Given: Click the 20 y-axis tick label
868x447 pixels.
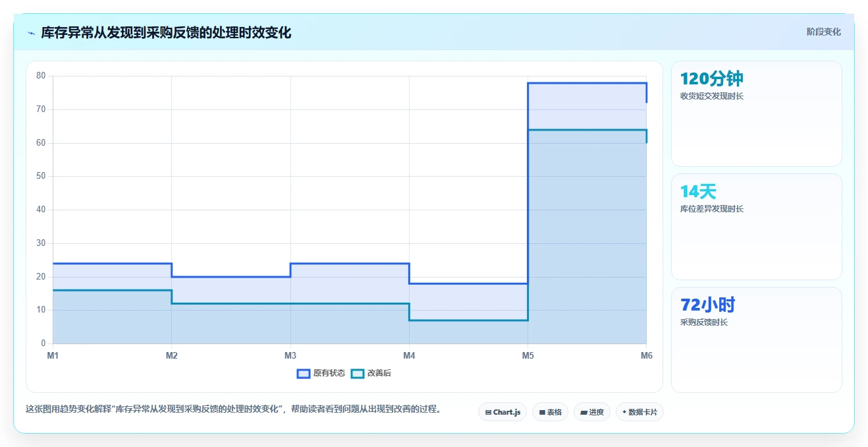Looking at the screenshot, I should click(41, 277).
